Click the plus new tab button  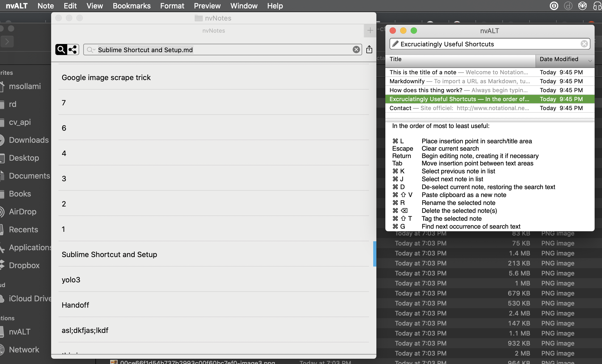pyautogui.click(x=370, y=31)
